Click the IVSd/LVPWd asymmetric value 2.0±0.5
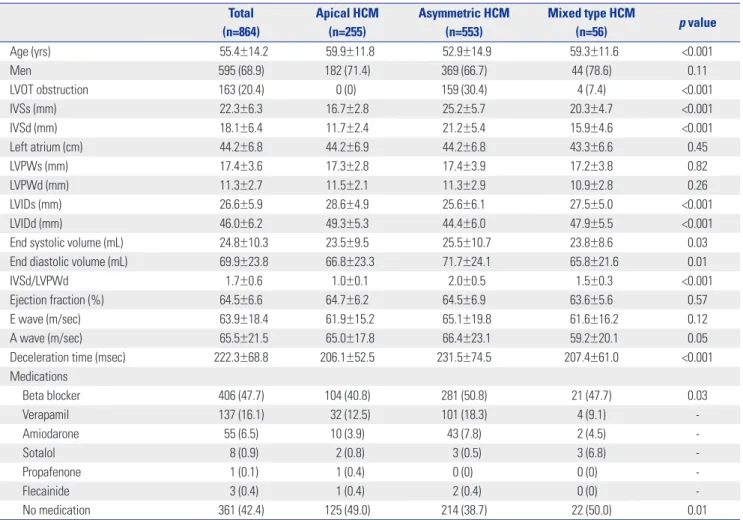Image resolution: width=743 pixels, height=520 pixels. [466, 281]
